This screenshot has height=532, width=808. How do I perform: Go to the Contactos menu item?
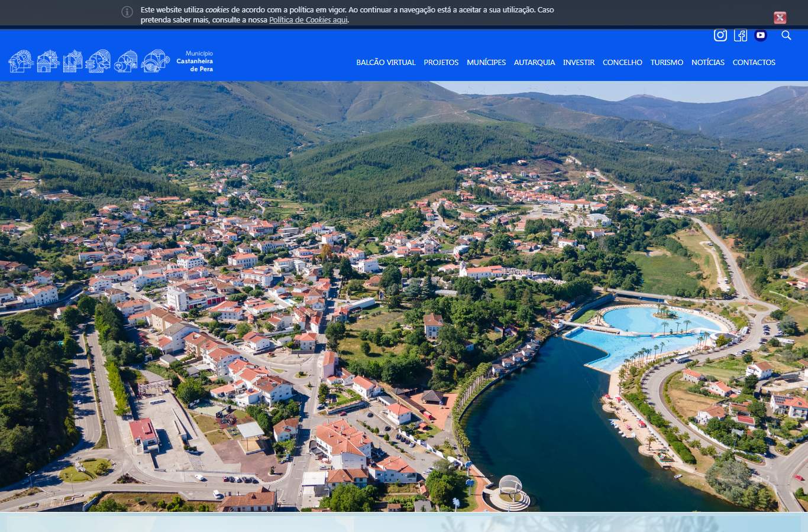(x=754, y=62)
